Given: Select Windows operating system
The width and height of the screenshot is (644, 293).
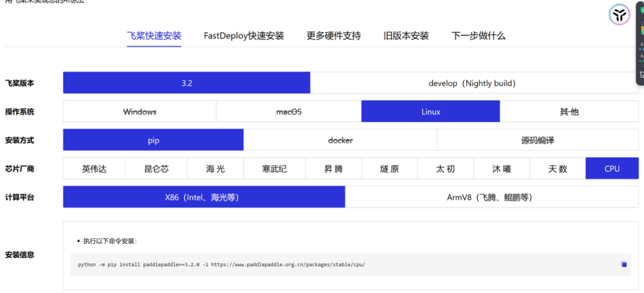Looking at the screenshot, I should (140, 112).
